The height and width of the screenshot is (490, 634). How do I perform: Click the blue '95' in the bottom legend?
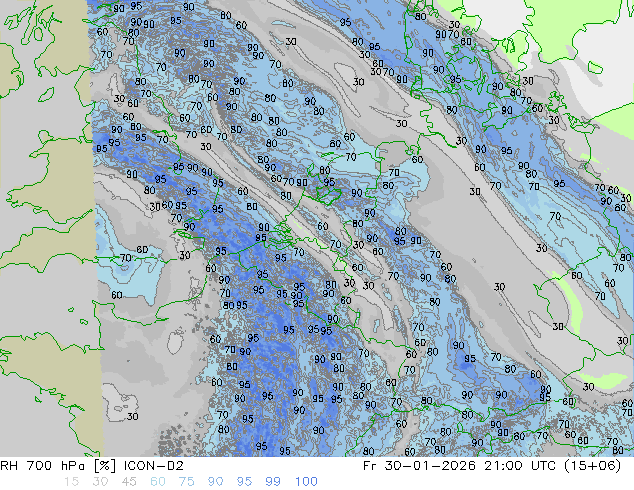[244, 482]
